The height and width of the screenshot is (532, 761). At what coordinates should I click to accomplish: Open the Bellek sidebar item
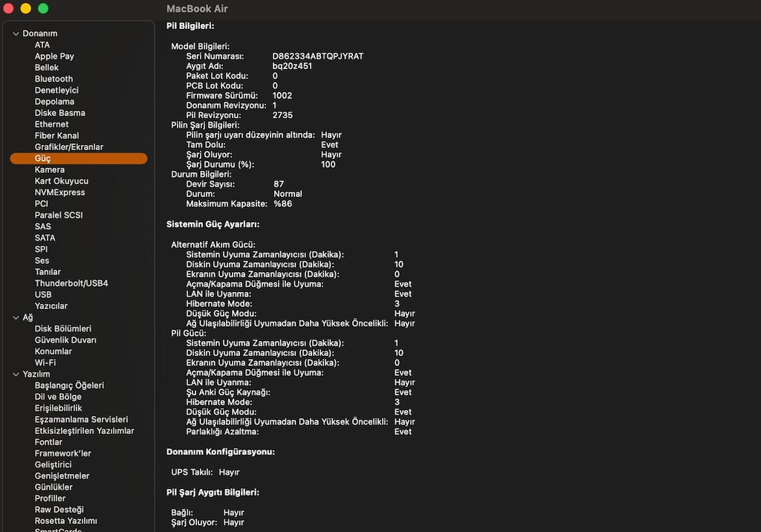(x=47, y=68)
